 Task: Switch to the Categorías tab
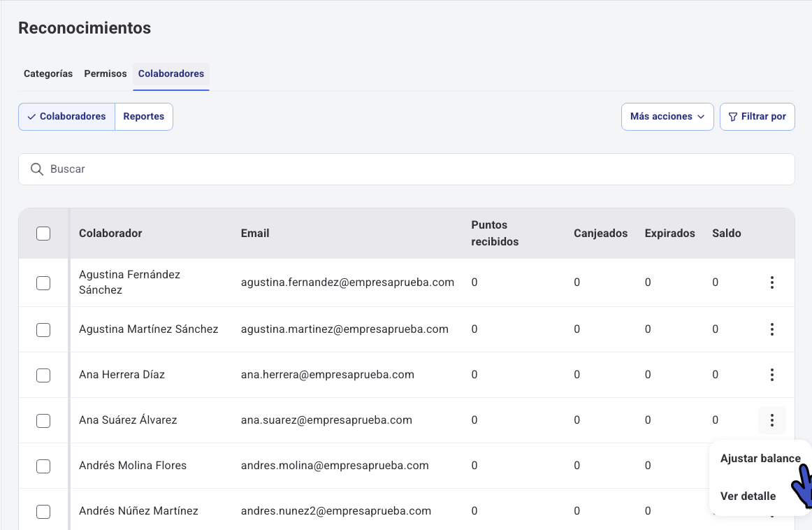[48, 73]
